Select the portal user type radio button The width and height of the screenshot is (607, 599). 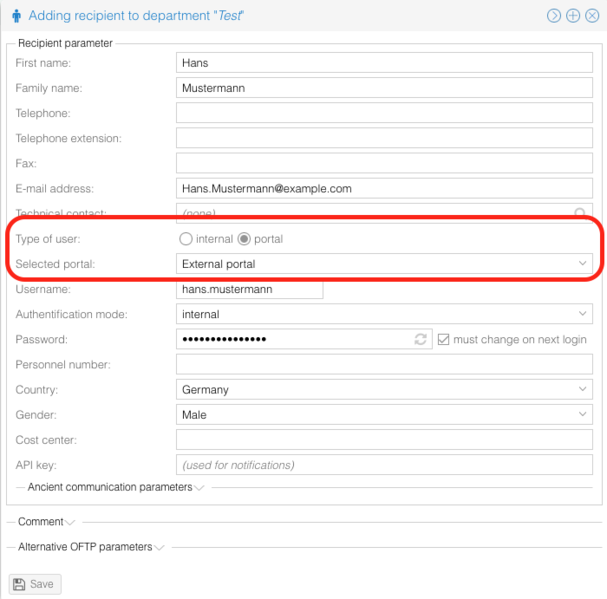click(244, 239)
